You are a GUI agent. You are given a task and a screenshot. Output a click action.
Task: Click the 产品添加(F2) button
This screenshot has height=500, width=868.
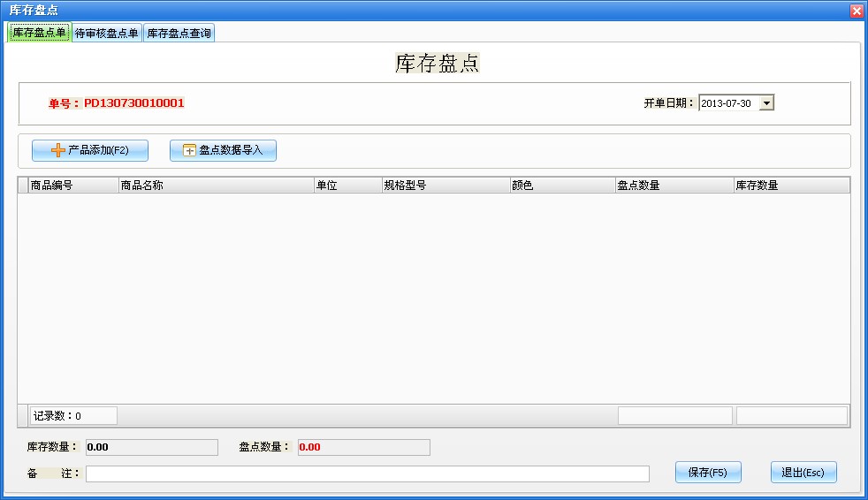(90, 150)
